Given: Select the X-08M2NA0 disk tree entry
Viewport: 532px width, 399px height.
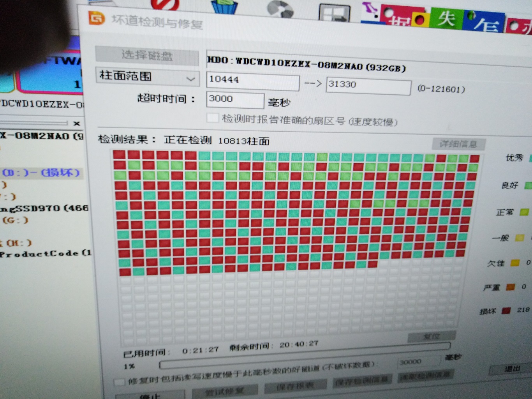Looking at the screenshot, I should pos(41,136).
